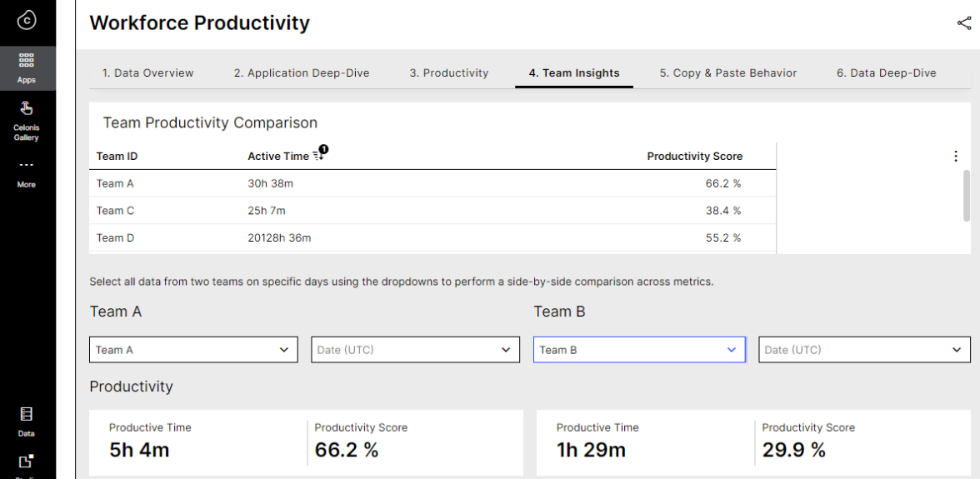Open the Date (UTC) dropdown for Team B
The width and height of the screenshot is (980, 479).
864,350
